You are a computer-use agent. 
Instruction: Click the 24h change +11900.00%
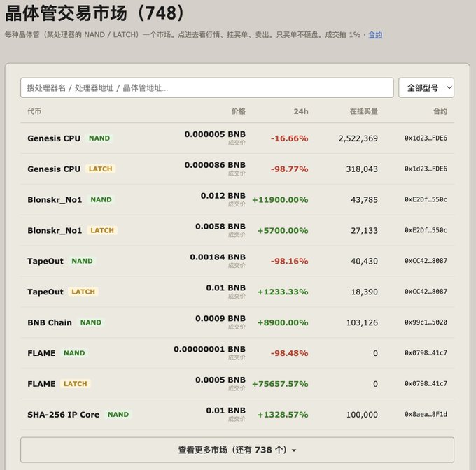click(x=280, y=200)
